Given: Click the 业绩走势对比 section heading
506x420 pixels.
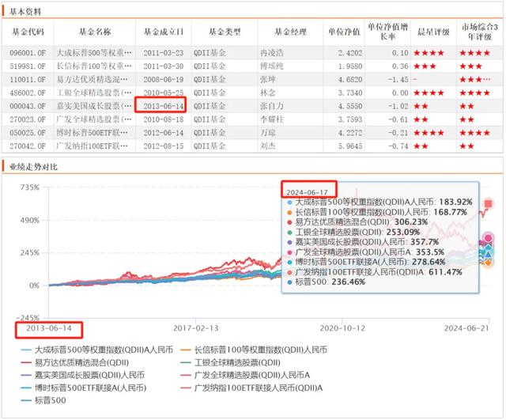Looking at the screenshot, I should coord(33,167).
